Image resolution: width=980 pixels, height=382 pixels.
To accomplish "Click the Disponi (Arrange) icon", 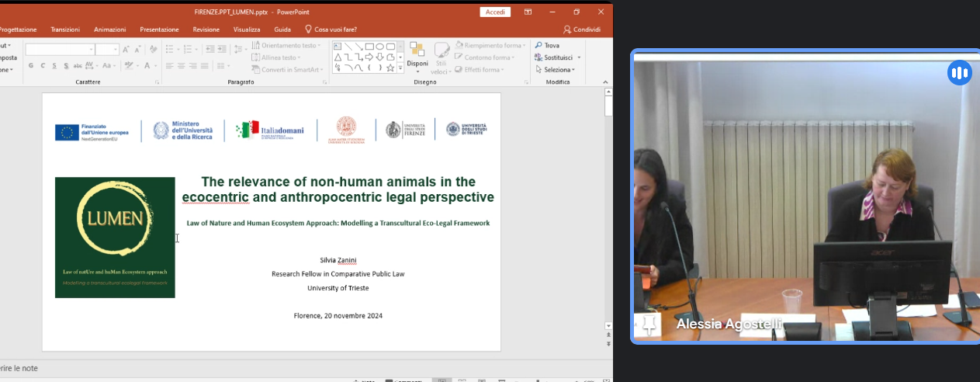I will point(417,54).
